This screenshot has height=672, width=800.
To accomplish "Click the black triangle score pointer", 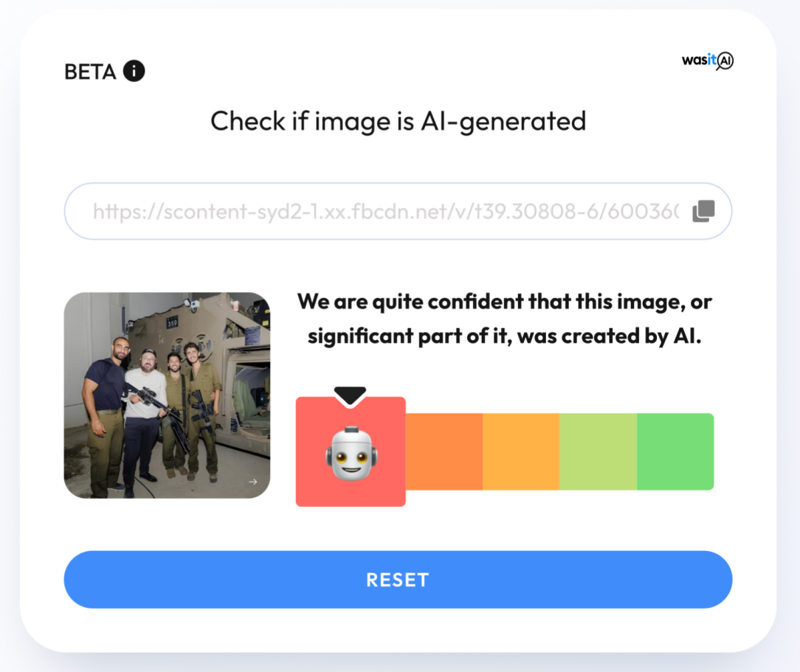I will [350, 396].
